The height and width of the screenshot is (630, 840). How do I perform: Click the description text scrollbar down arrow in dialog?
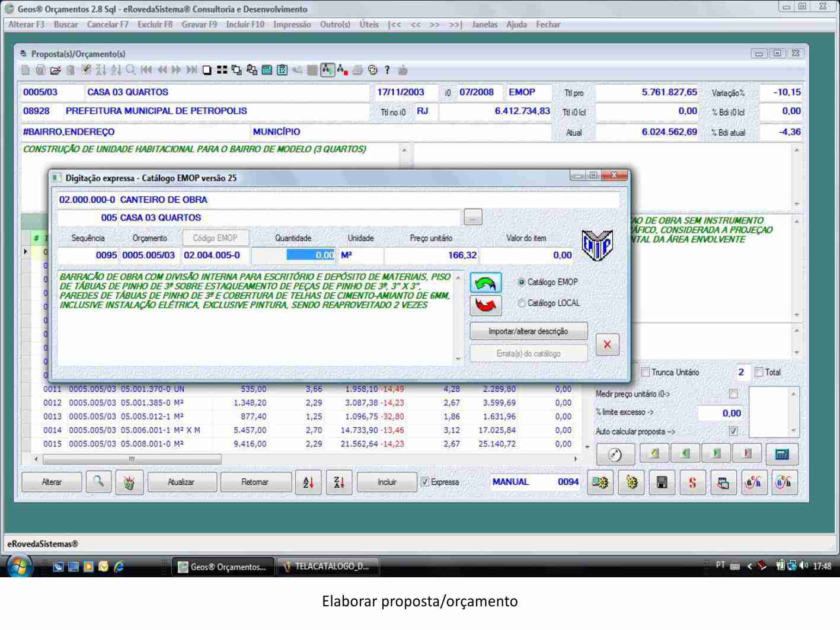pos(458,359)
